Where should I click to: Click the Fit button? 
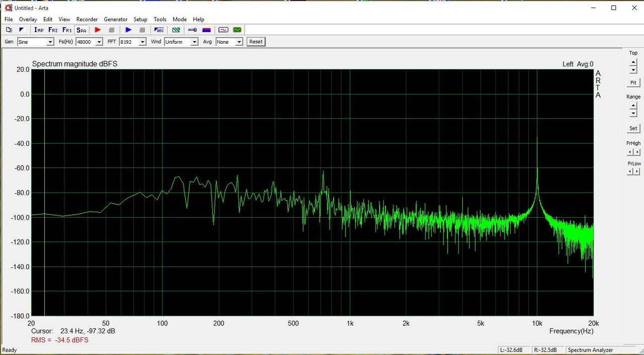point(633,82)
